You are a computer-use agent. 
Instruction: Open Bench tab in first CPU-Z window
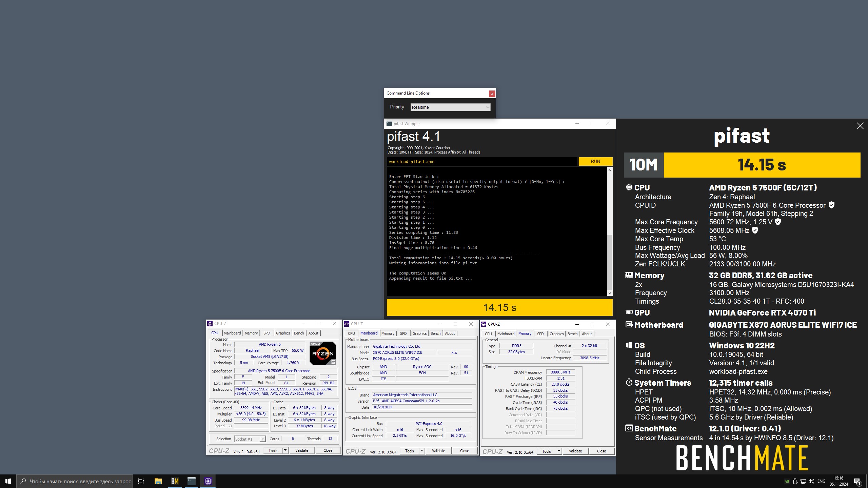click(299, 333)
